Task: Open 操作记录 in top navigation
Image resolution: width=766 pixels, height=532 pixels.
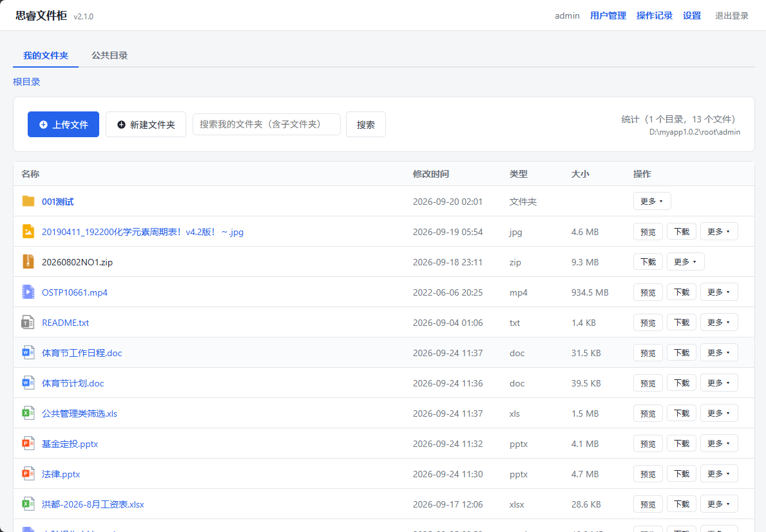Action: (x=654, y=15)
